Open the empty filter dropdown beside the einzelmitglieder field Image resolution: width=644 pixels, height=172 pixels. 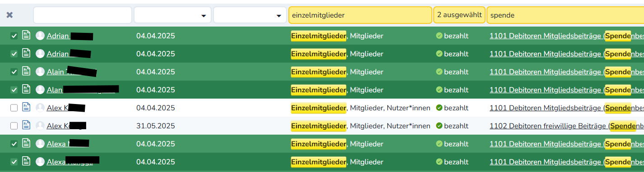pyautogui.click(x=250, y=15)
